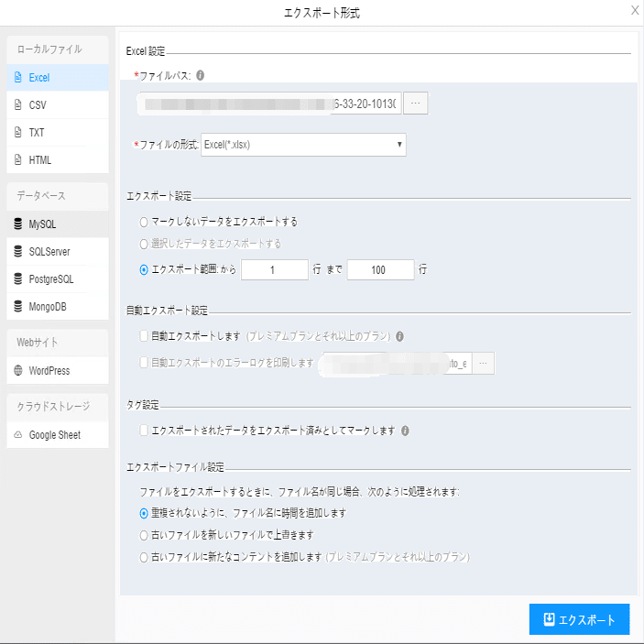Enable the 自動エクスポートします checkbox
Screen dimensions: 644x644
point(143,336)
